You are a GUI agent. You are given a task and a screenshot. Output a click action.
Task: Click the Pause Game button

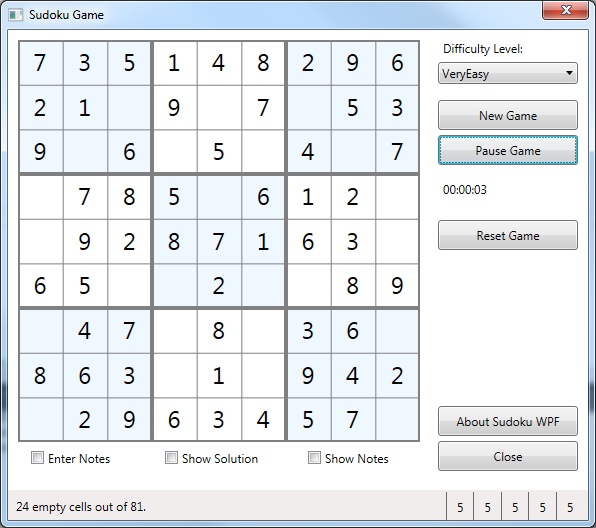[x=508, y=151]
